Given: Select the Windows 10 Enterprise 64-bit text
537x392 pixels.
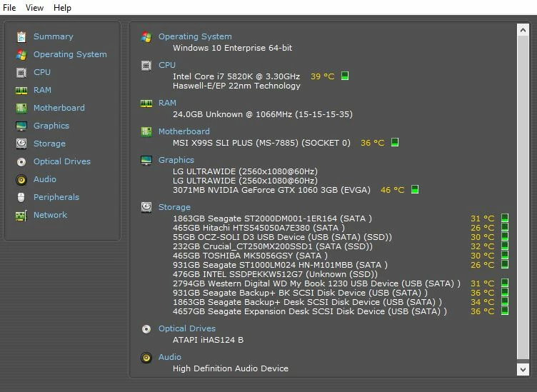Looking at the screenshot, I should 233,48.
